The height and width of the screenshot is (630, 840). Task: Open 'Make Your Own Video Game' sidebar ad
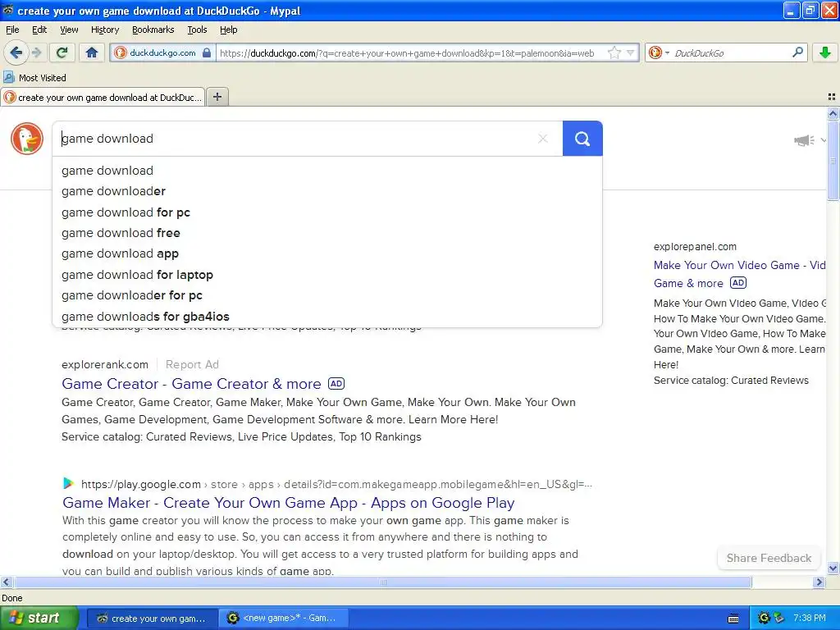[x=739, y=274]
